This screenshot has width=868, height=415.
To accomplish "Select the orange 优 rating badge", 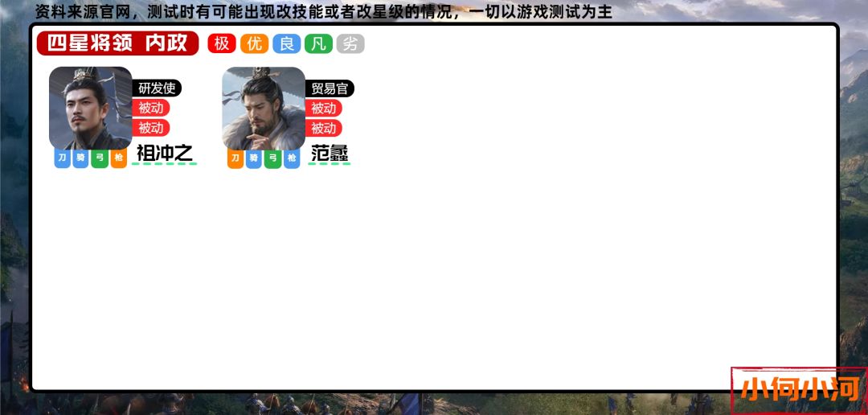I will [x=254, y=43].
